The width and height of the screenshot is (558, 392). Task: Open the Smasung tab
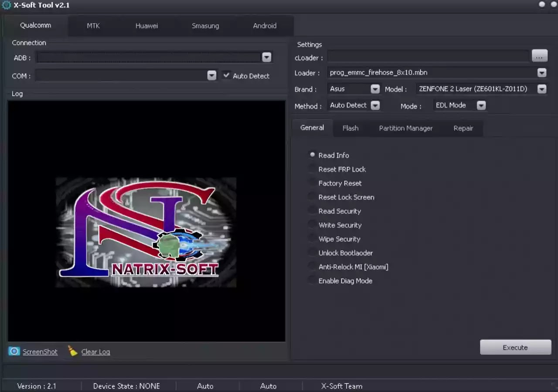click(x=205, y=26)
